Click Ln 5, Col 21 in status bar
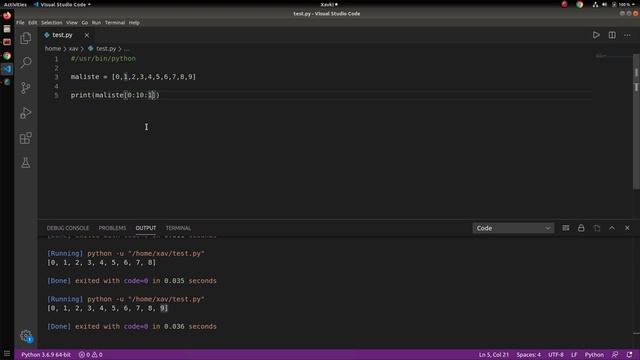Viewport: 640px width, 360px height. click(493, 355)
